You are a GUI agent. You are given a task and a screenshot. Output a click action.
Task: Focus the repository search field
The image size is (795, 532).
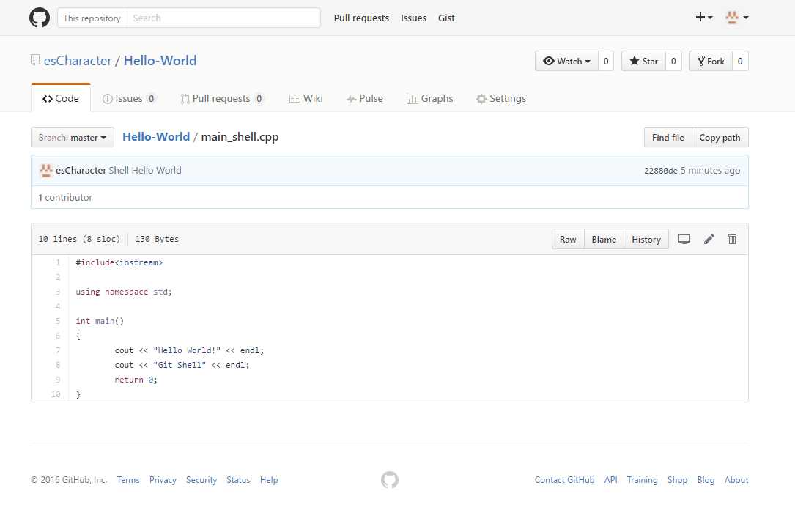(x=223, y=18)
